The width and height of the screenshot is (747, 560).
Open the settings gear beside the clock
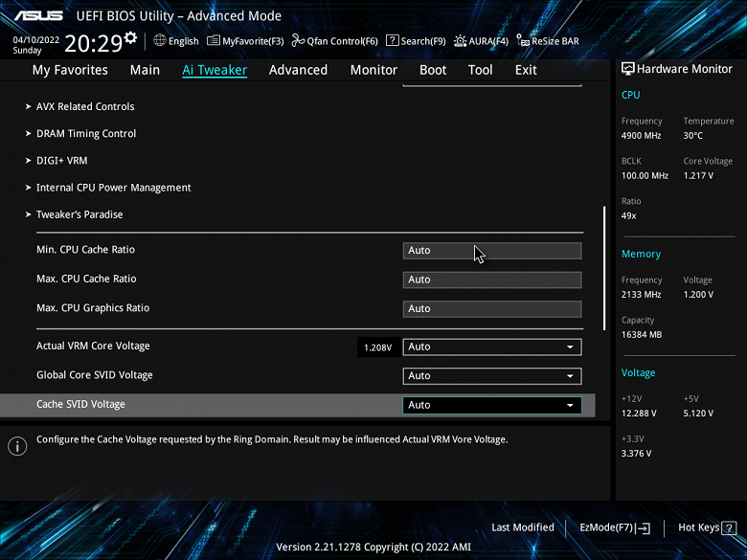click(x=130, y=37)
